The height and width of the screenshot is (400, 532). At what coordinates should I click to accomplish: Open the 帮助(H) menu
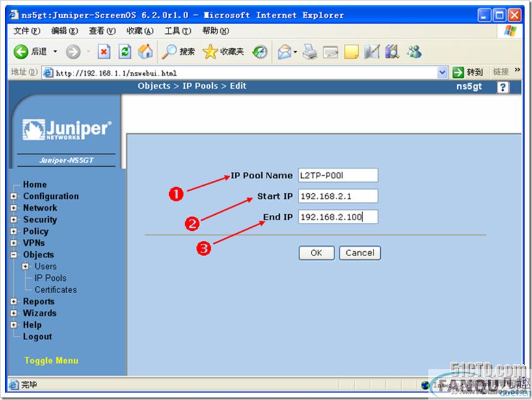(215, 31)
